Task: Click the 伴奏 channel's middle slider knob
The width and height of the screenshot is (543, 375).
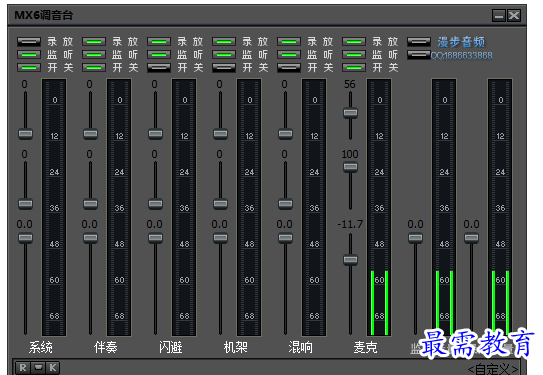Action: [90, 204]
